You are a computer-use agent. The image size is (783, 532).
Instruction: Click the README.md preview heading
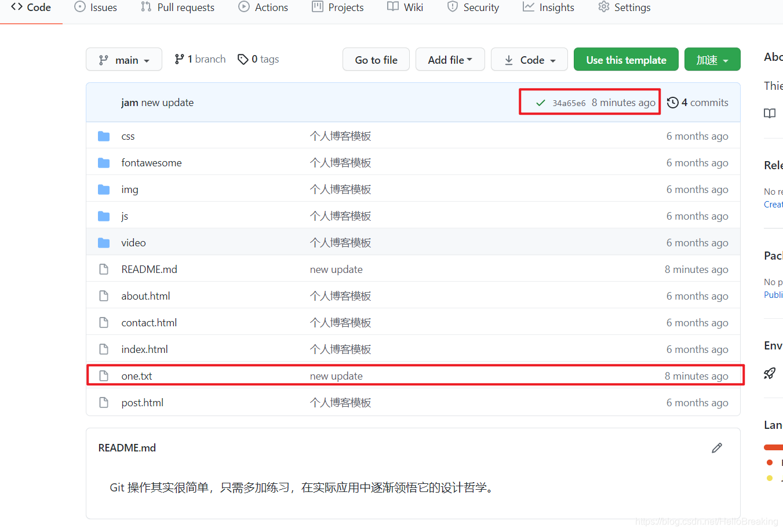point(127,448)
